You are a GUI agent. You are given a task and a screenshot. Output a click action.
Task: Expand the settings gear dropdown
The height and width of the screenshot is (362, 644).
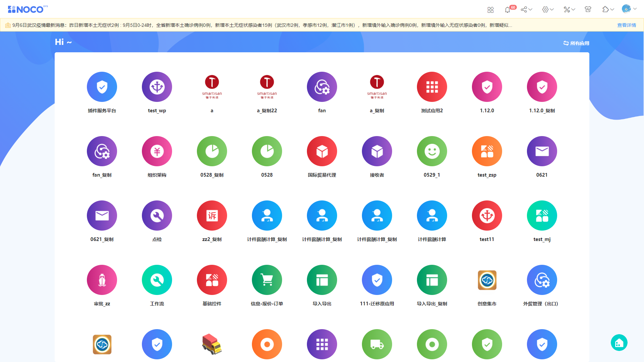(548, 9)
